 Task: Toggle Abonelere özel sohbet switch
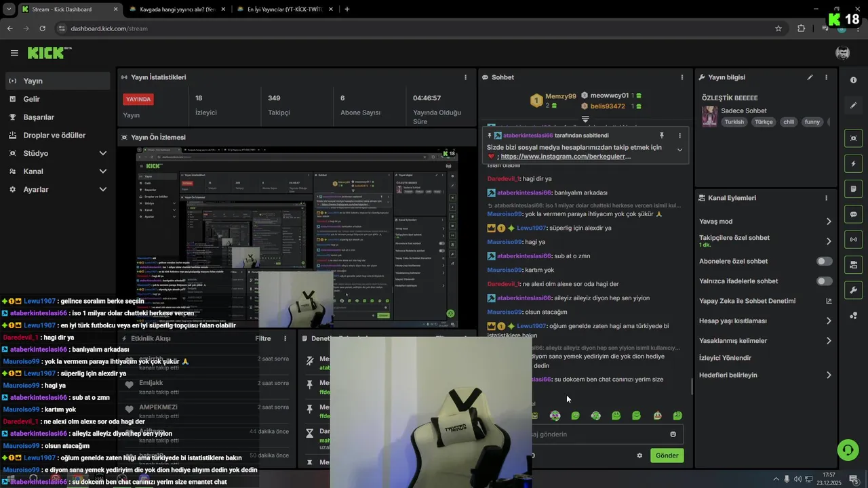point(824,261)
